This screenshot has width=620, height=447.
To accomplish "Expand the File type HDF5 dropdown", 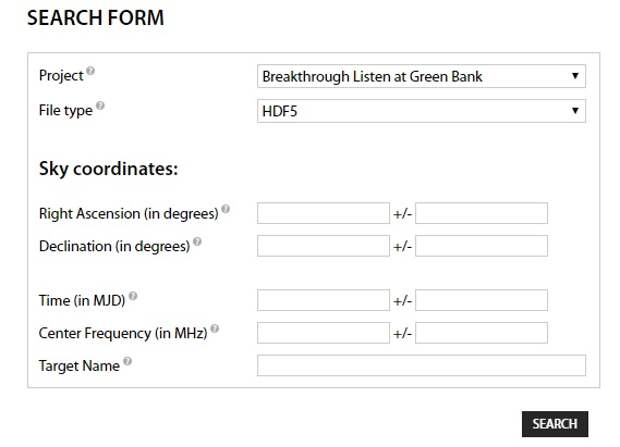I will click(x=421, y=111).
